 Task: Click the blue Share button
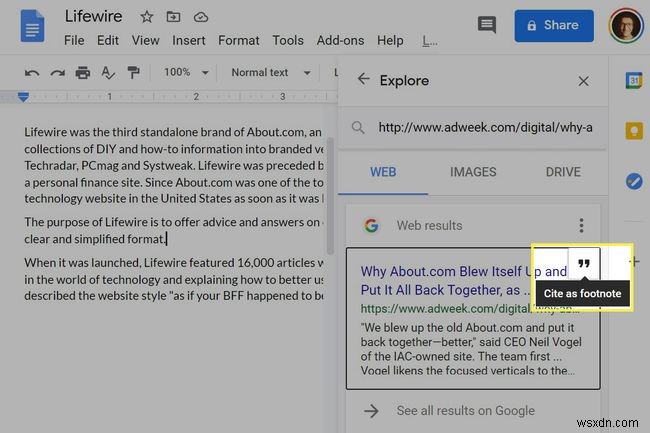point(554,26)
